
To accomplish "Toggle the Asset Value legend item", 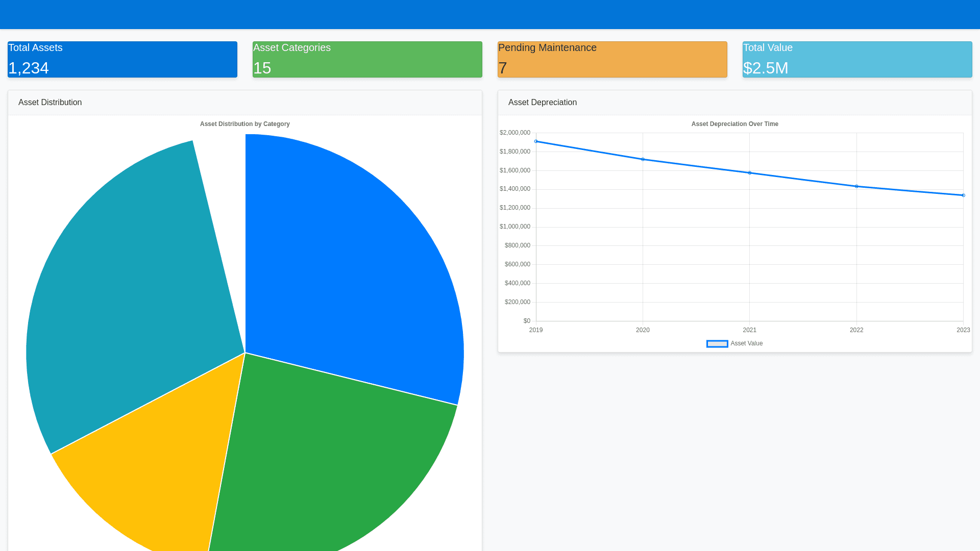I will [746, 344].
